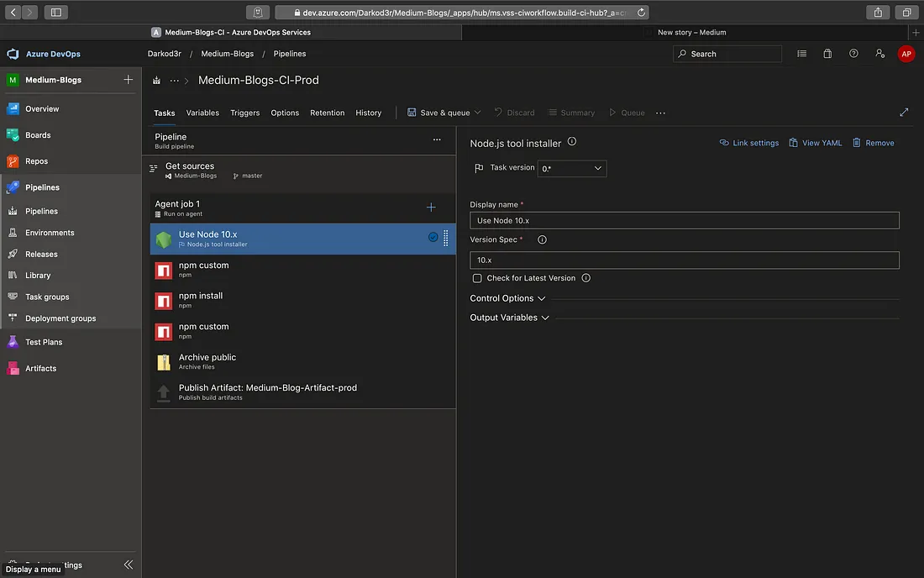924x578 pixels.
Task: Click Darkod3r breadcrumb link
Action: click(165, 54)
